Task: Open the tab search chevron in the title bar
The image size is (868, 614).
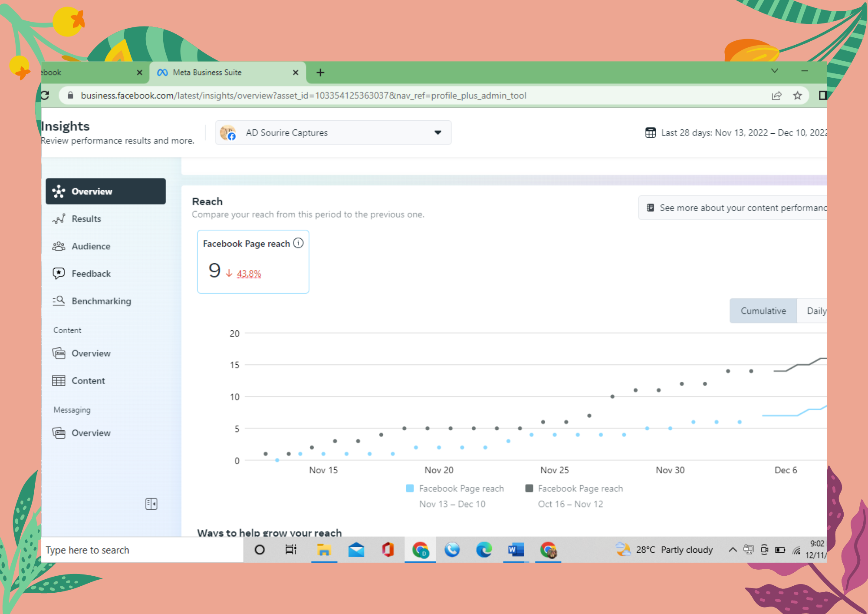Action: [x=775, y=71]
